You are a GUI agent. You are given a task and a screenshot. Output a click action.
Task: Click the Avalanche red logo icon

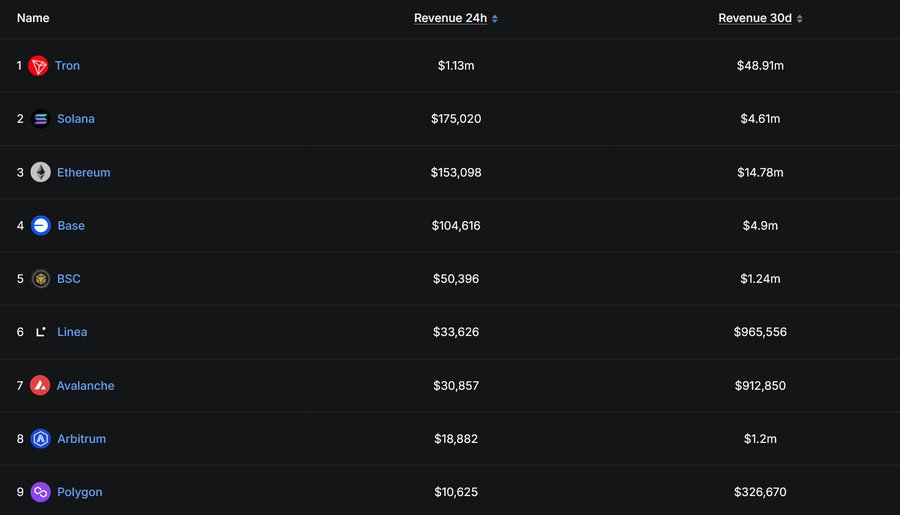pos(40,385)
